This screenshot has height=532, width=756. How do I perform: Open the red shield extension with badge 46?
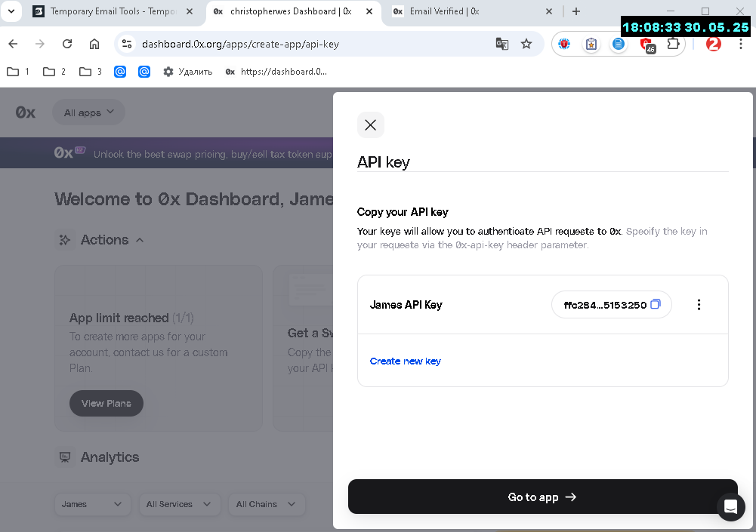(646, 45)
